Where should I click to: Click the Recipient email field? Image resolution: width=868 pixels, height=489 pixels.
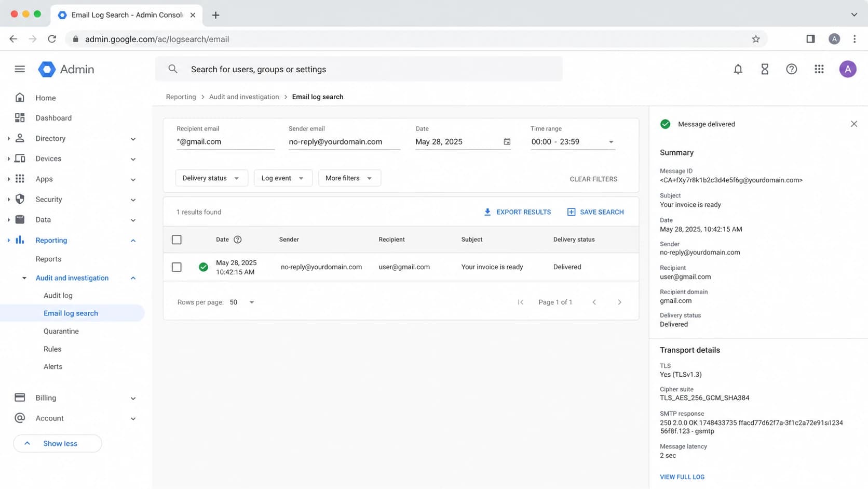tap(225, 142)
